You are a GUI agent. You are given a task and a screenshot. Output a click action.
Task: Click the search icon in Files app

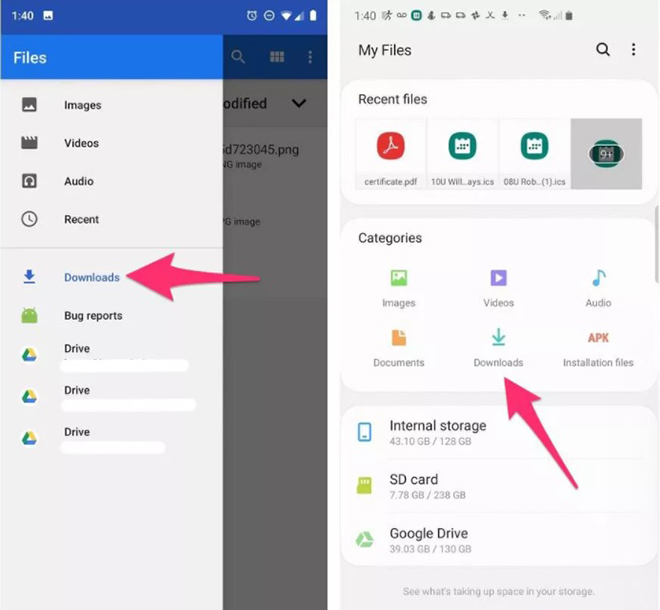238,56
